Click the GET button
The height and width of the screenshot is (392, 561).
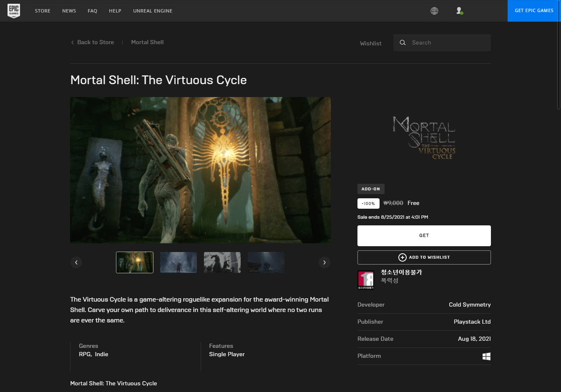[424, 236]
